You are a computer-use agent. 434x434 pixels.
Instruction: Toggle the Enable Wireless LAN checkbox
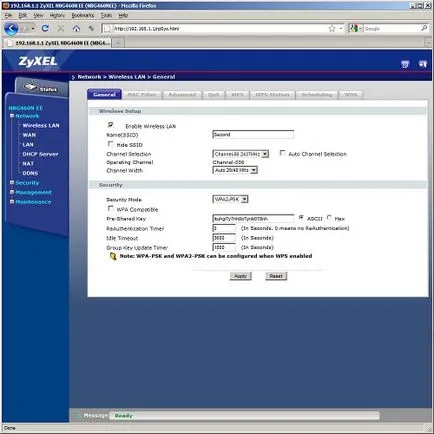click(110, 125)
